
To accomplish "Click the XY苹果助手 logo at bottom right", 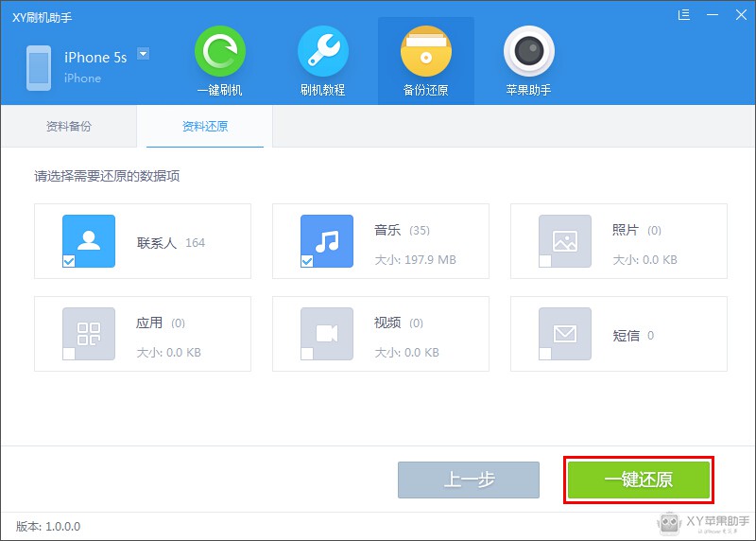I will pyautogui.click(x=704, y=522).
